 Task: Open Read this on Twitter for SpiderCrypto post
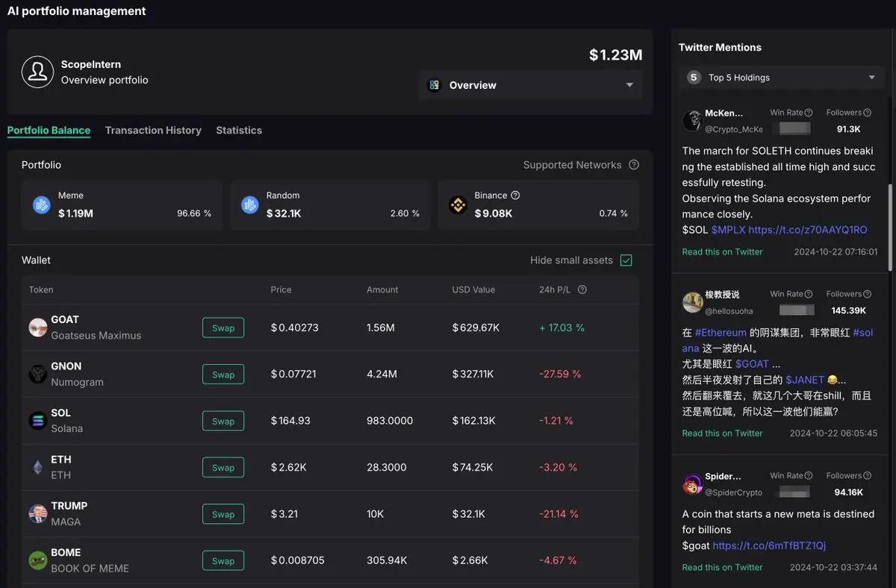[722, 567]
